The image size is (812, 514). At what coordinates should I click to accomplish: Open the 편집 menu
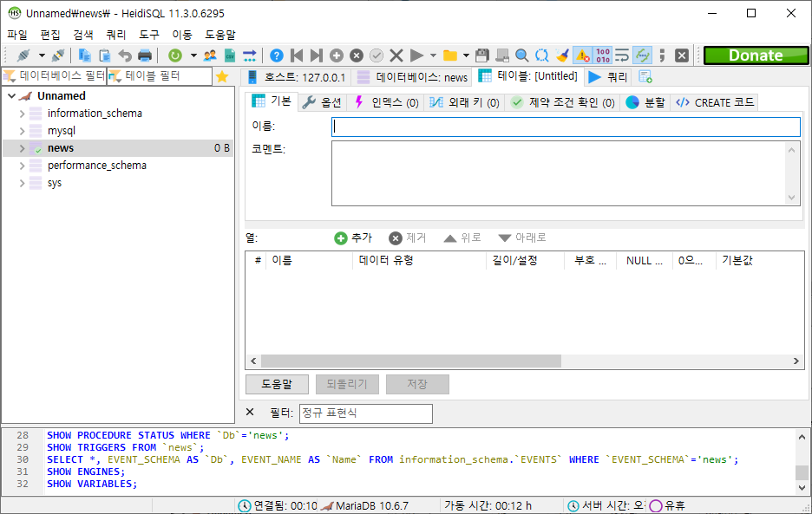pyautogui.click(x=50, y=35)
